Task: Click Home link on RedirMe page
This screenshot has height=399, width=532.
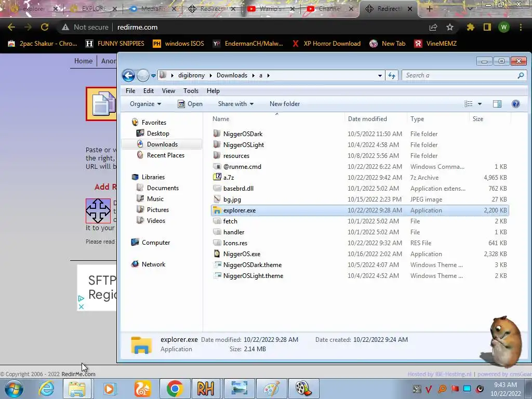Action: pos(83,61)
